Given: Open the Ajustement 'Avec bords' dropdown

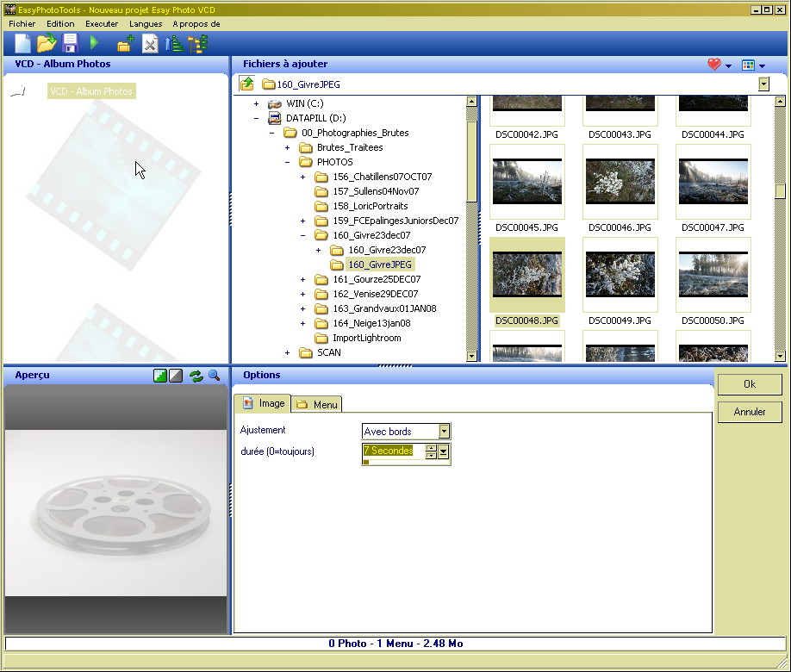Looking at the screenshot, I should [444, 431].
